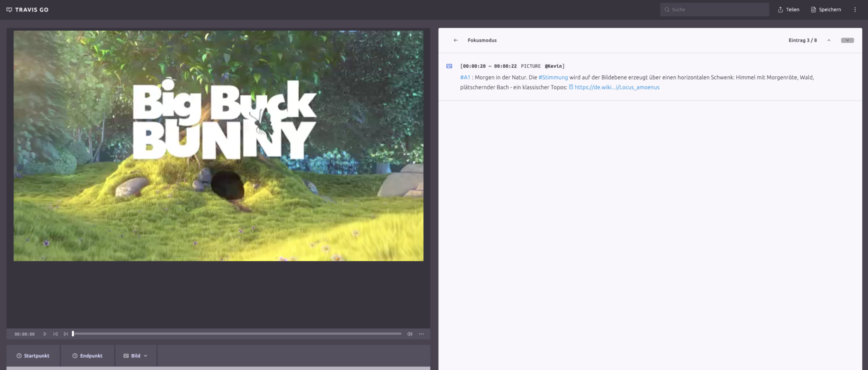Exit Fokusmodus with the back arrow
This screenshot has width=868, height=370.
455,40
